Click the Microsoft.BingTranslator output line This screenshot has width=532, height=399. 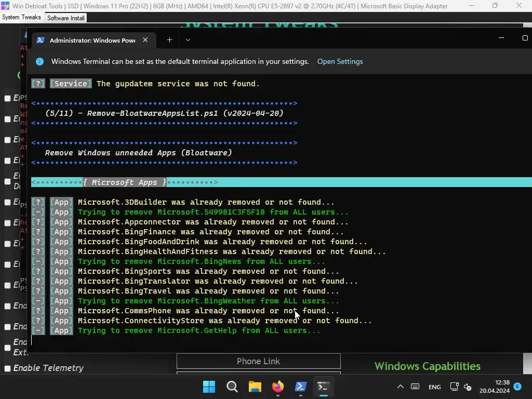click(194, 281)
